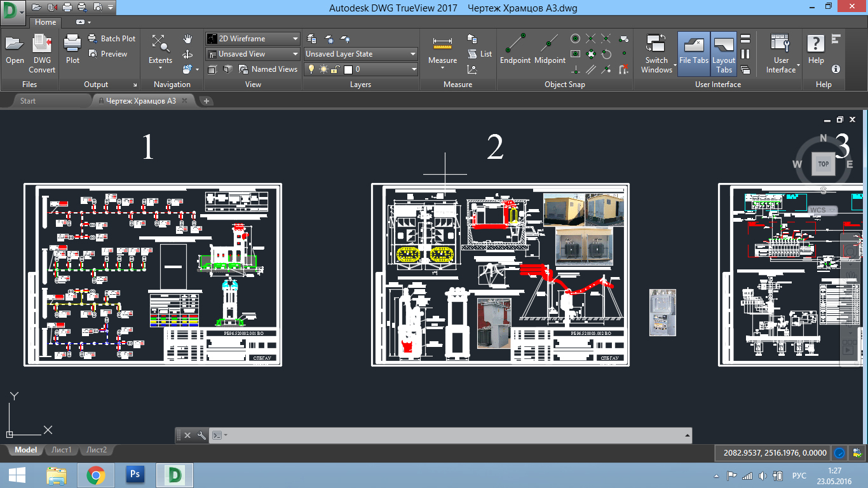
Task: Click the white layer color swatch
Action: (x=348, y=69)
